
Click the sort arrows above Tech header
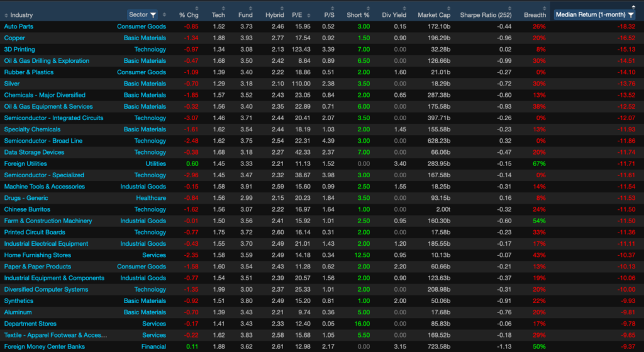pyautogui.click(x=223, y=8)
